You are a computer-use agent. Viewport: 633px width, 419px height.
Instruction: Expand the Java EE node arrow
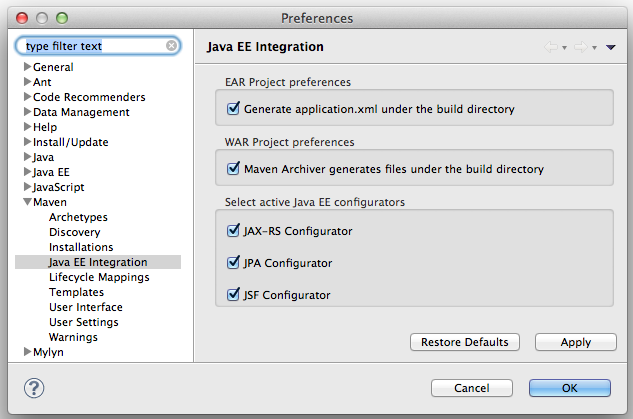tap(27, 172)
